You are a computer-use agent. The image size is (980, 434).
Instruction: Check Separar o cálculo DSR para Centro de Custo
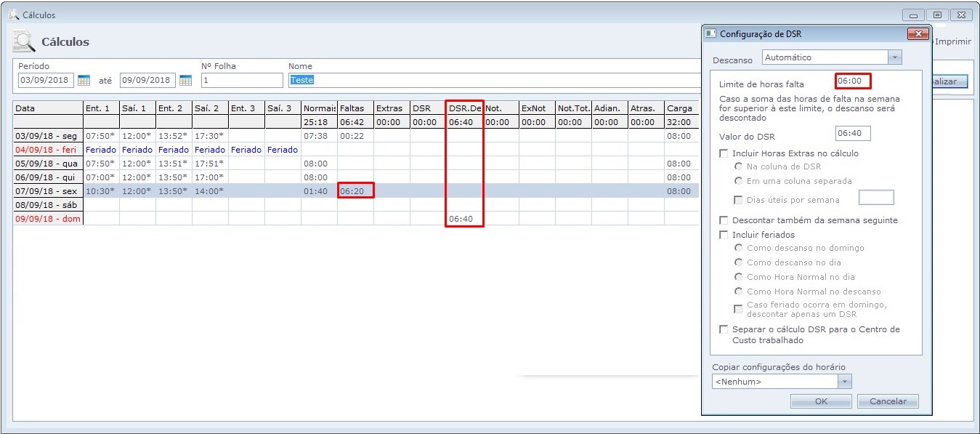click(724, 329)
